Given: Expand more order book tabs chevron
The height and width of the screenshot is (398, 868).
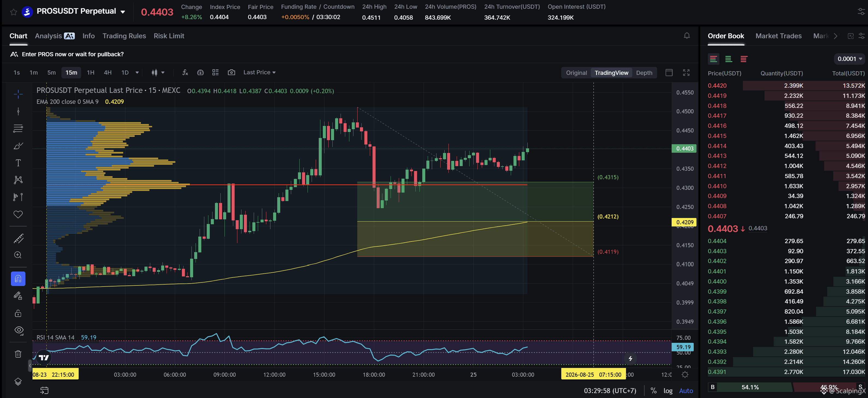Looking at the screenshot, I should (835, 36).
